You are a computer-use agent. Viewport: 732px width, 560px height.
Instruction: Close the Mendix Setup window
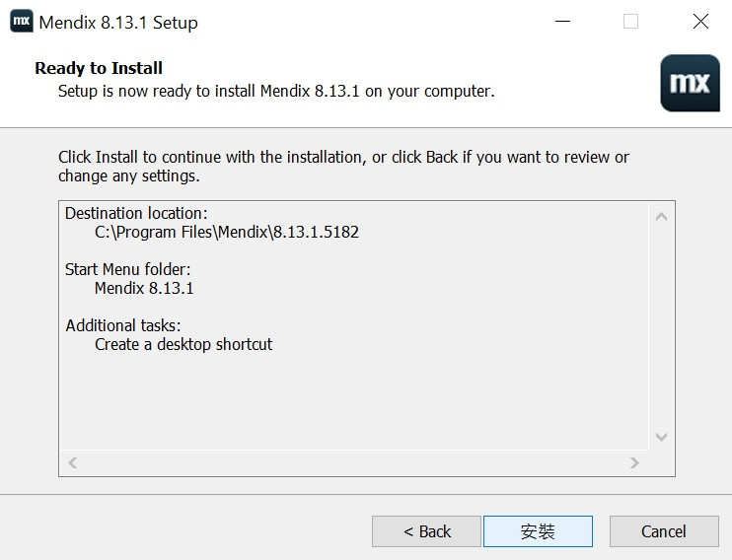click(700, 22)
